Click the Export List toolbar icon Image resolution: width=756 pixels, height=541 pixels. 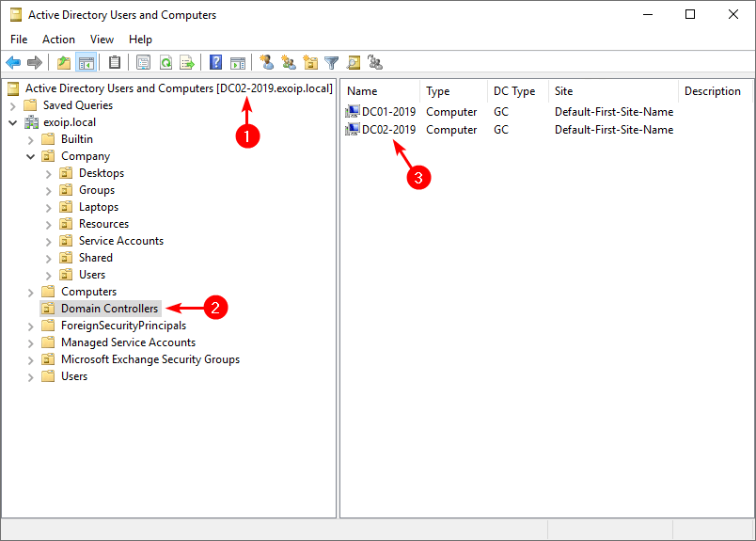coord(187,62)
